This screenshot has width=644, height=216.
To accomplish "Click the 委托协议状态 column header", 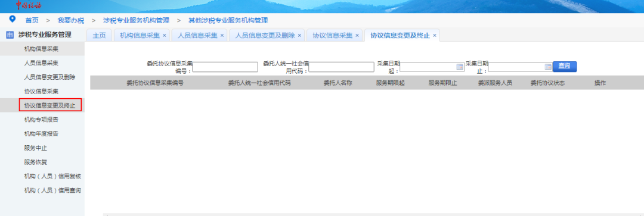I will coord(547,83).
